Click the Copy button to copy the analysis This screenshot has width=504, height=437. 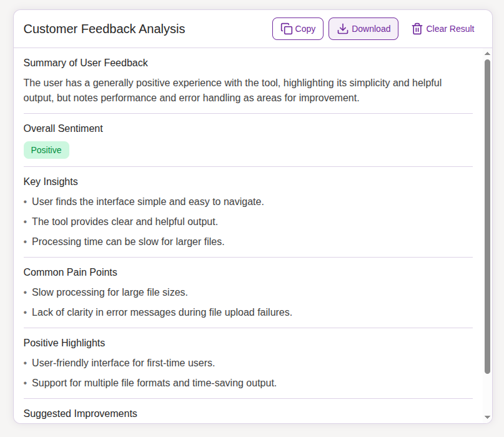(x=298, y=28)
